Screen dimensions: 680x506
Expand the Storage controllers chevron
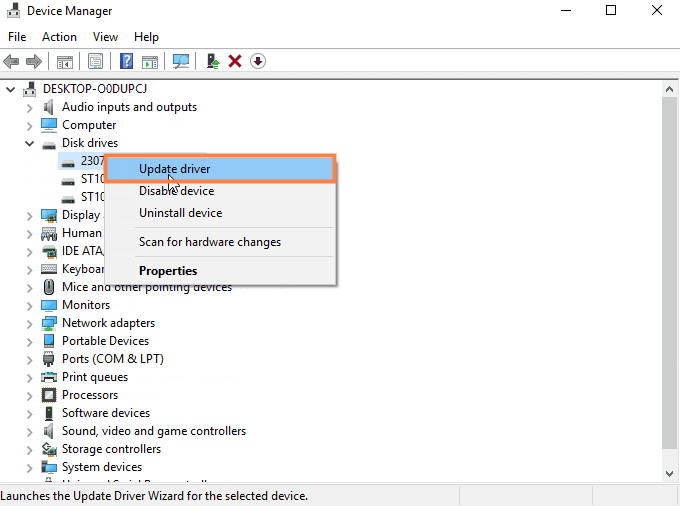(x=29, y=450)
